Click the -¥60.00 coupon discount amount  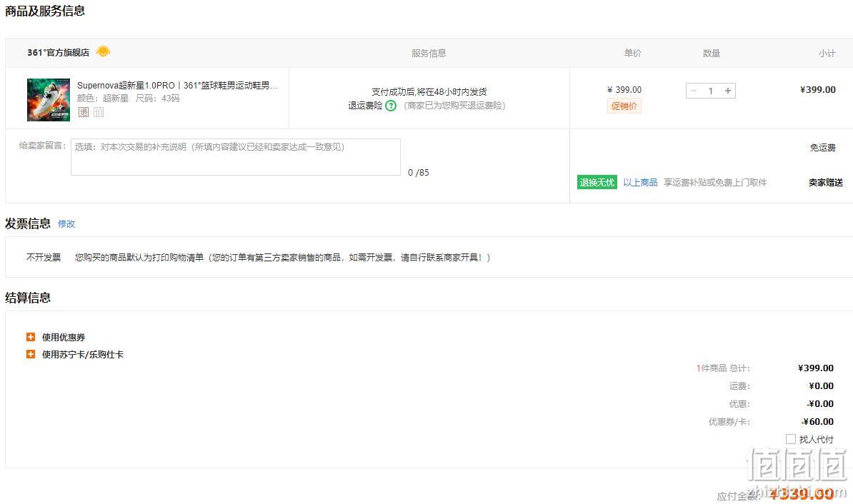[818, 421]
